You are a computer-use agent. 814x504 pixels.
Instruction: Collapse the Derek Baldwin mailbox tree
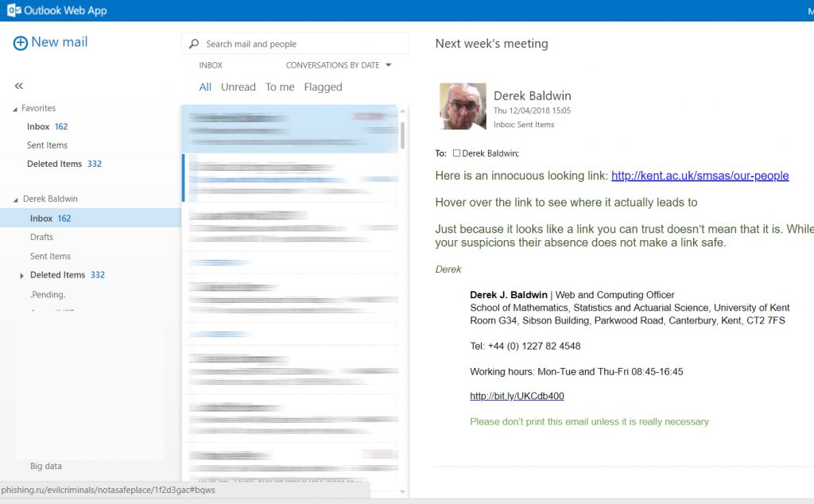[x=15, y=200]
